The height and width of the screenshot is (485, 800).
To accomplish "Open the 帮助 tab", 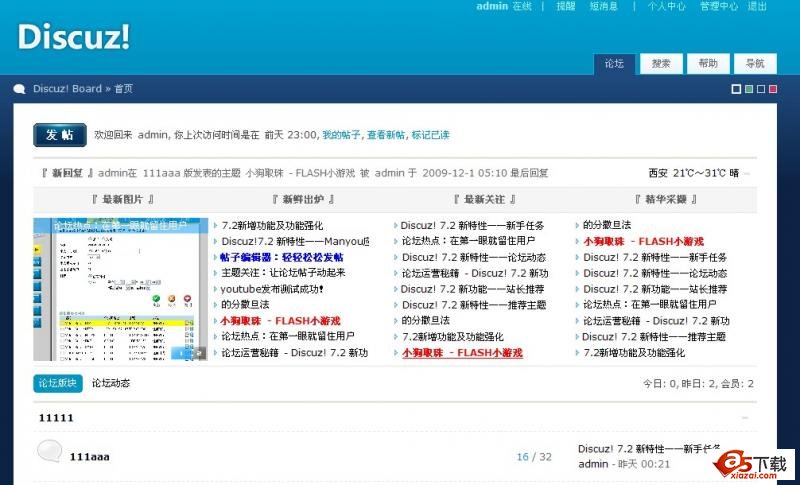I will coord(708,64).
